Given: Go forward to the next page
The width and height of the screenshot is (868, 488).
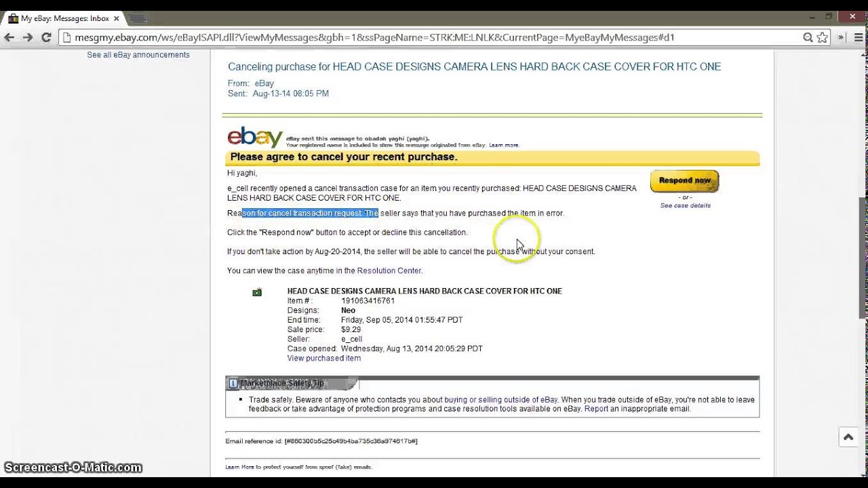Looking at the screenshot, I should (28, 38).
